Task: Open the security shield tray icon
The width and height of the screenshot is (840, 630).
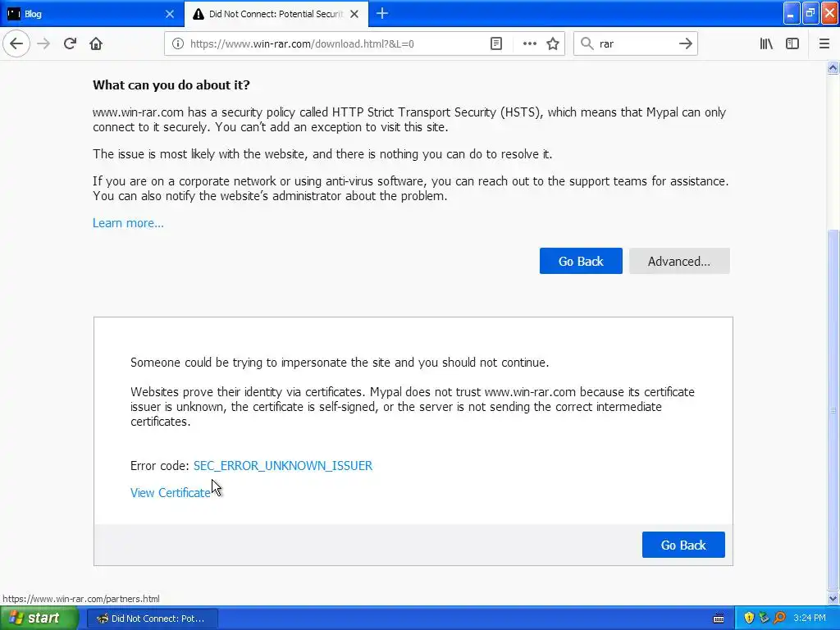Action: click(x=749, y=619)
